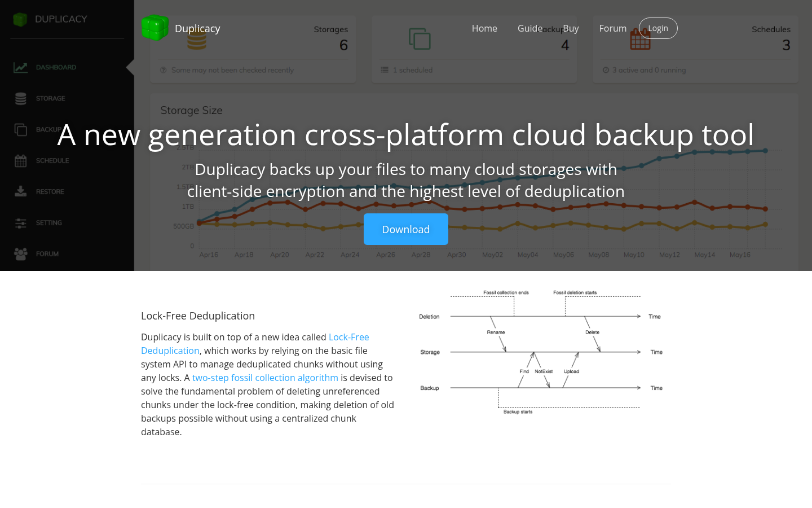Image resolution: width=812 pixels, height=508 pixels.
Task: Click the green Backups copy icon
Action: coord(420,39)
